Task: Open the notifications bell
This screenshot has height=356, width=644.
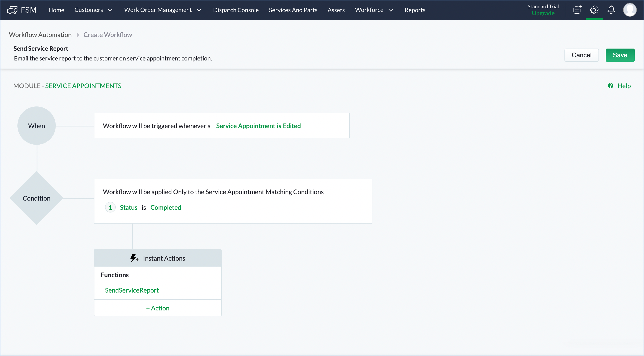Action: click(611, 10)
